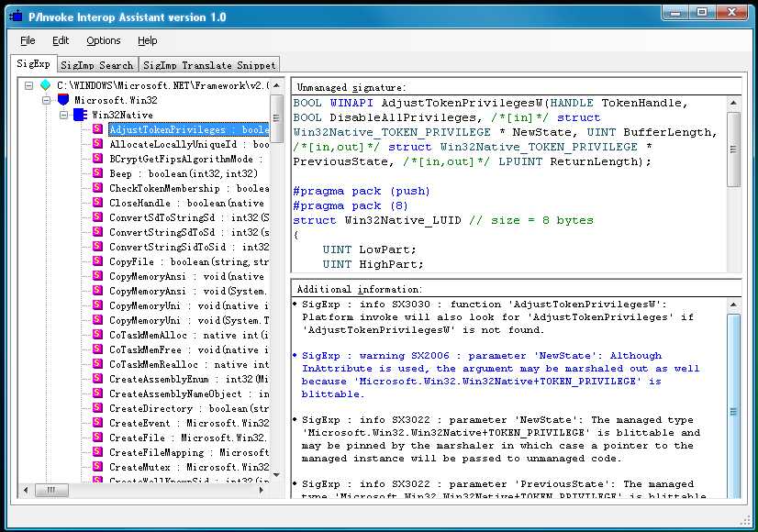Maximize the P/Invoke Interop Assistant window
This screenshot has width=758, height=532.
point(702,12)
